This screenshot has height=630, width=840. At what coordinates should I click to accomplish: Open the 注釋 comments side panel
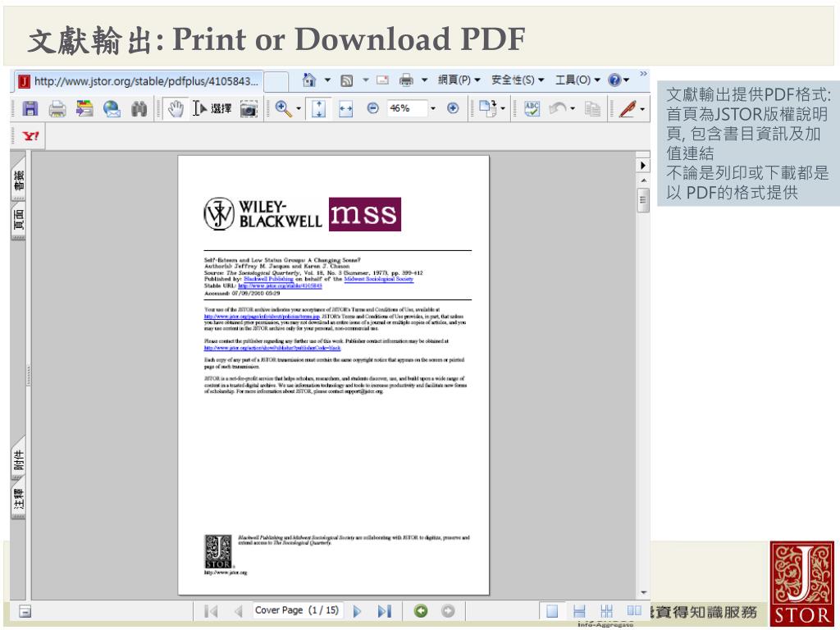point(18,500)
